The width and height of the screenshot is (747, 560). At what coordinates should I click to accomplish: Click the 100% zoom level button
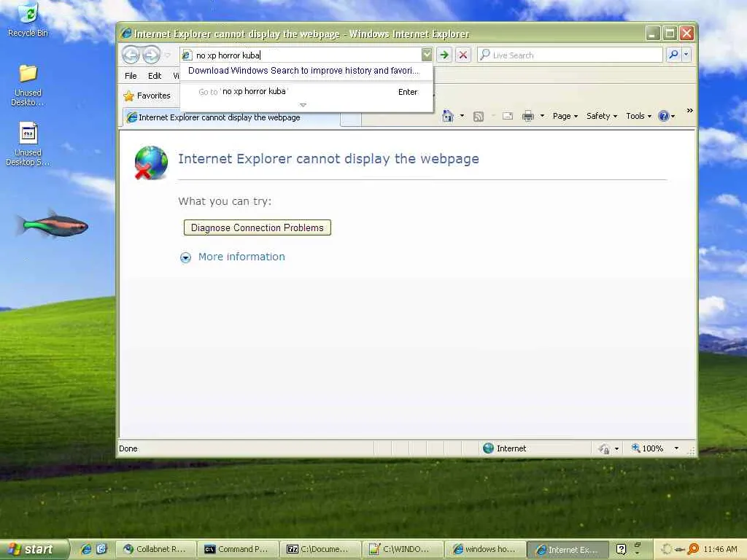point(647,448)
